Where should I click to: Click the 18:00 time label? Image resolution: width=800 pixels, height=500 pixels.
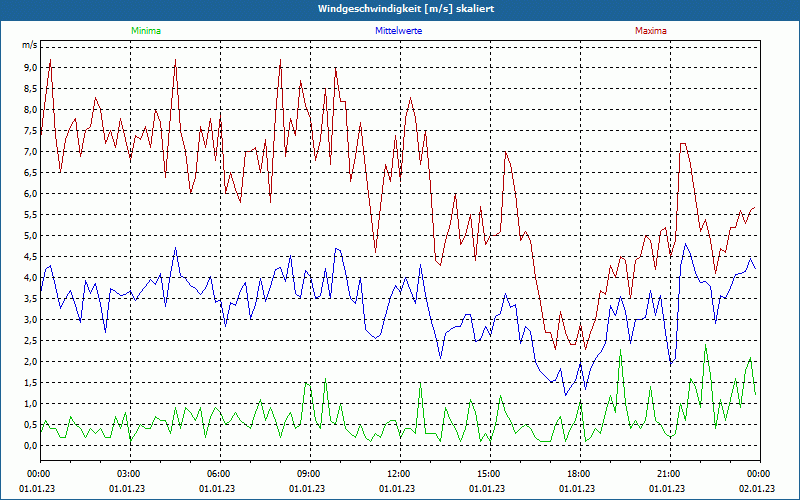point(580,474)
